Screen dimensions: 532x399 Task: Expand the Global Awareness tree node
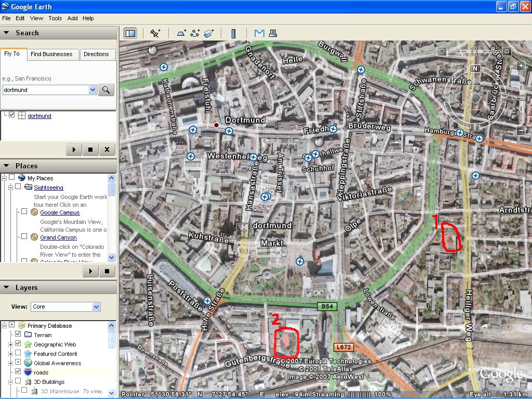10,363
